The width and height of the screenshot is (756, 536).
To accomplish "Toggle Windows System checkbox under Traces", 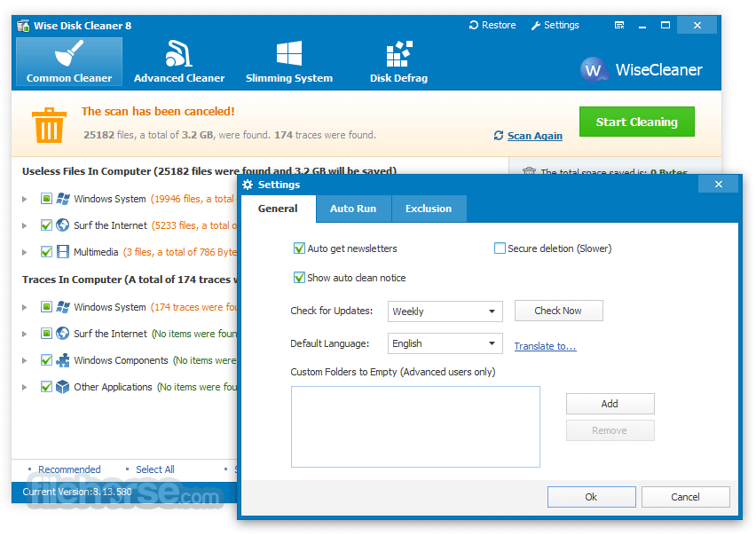I will pos(46,307).
